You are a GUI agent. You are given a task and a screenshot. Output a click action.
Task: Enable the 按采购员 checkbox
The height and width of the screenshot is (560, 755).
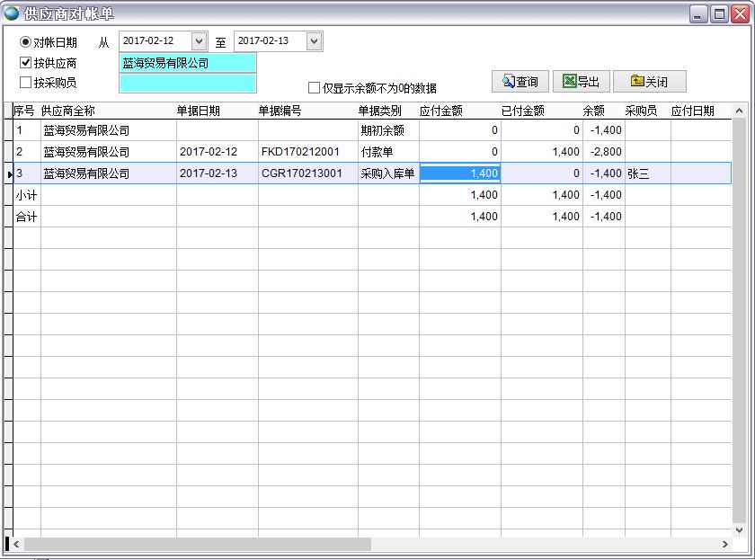coord(26,83)
